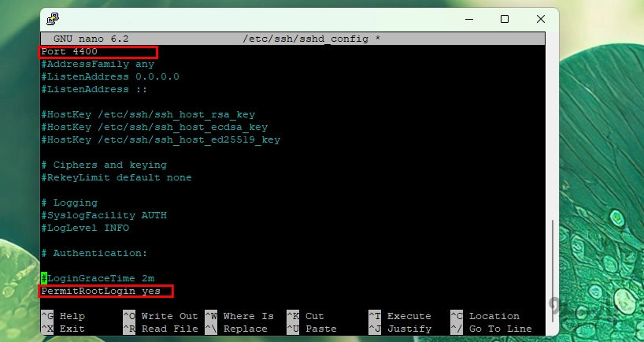The height and width of the screenshot is (342, 644).
Task: Minimize the PuTTY terminal window
Action: tap(467, 19)
